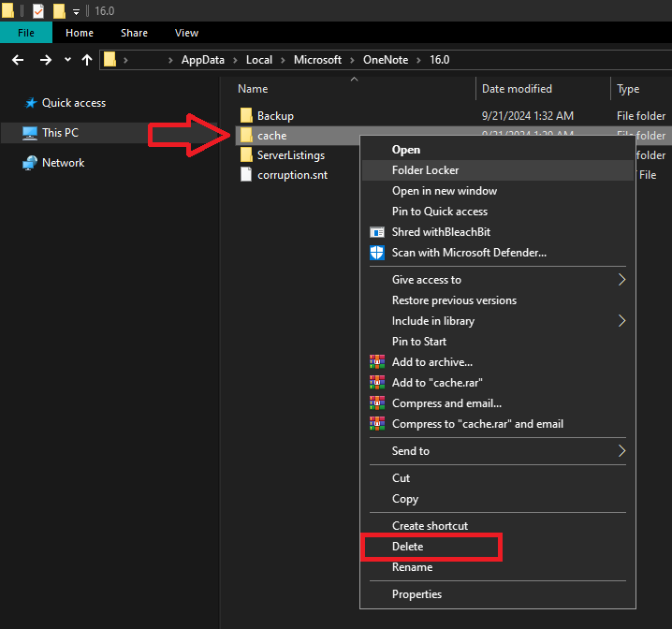This screenshot has height=629, width=672.
Task: Click the Microsoft breadcrumb in address bar
Action: (317, 60)
